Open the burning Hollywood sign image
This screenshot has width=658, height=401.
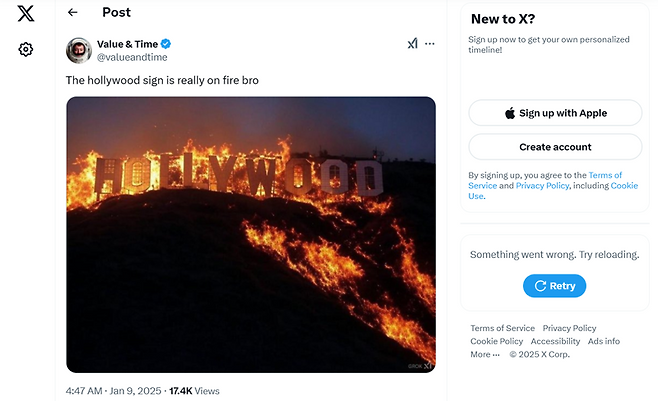(251, 234)
